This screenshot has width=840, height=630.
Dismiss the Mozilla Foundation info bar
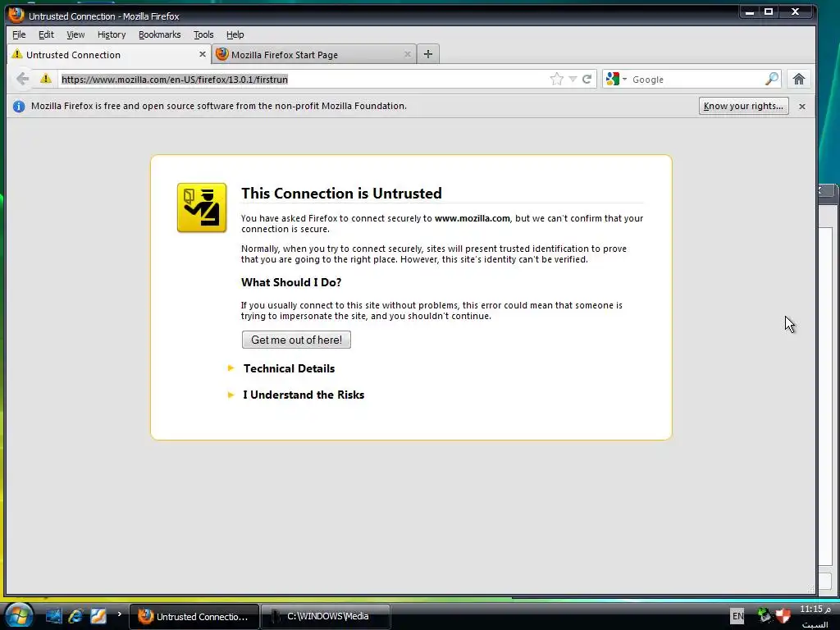pos(802,107)
